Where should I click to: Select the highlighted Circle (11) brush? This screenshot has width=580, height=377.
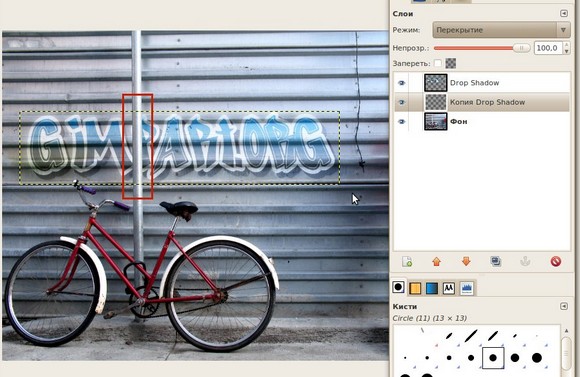pos(493,358)
